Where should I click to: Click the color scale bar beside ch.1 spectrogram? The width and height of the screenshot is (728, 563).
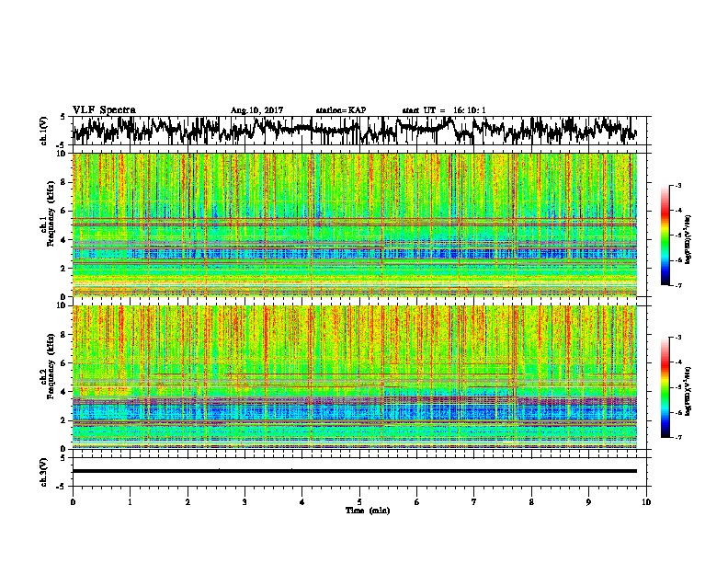click(x=665, y=236)
